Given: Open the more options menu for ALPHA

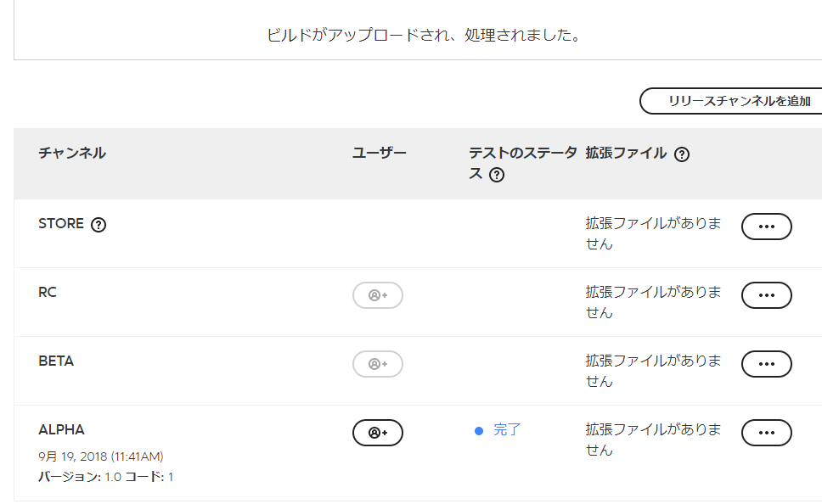Looking at the screenshot, I should (x=767, y=433).
